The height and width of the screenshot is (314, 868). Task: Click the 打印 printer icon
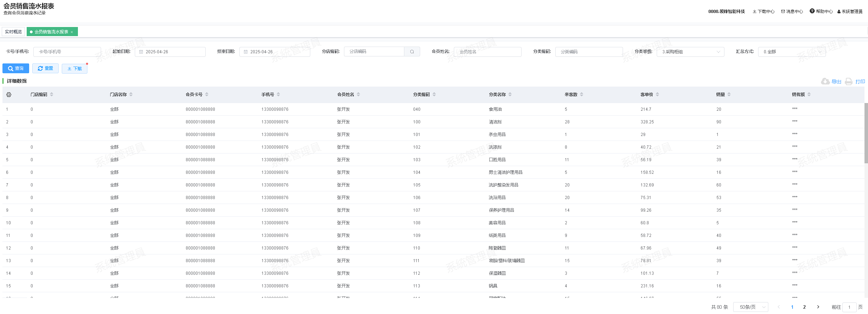point(849,82)
